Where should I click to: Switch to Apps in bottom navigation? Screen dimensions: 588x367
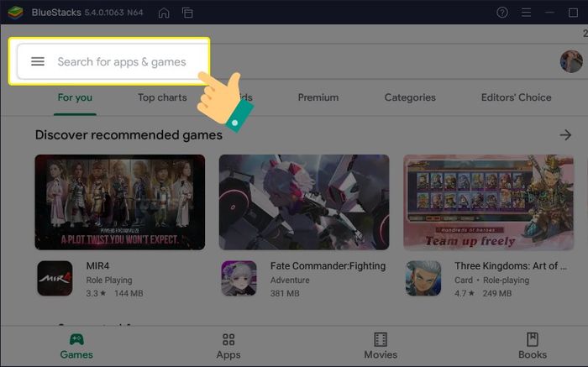228,345
